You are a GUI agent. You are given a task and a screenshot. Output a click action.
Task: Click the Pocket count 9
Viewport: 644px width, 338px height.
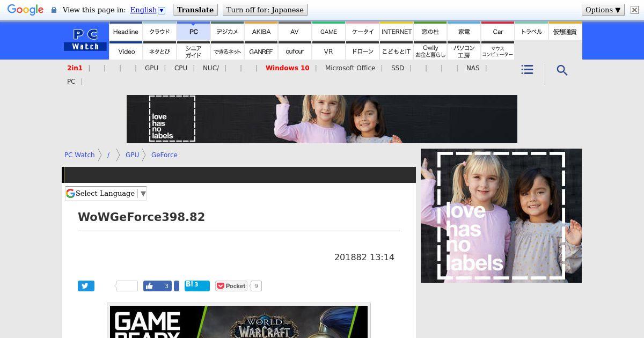tap(256, 286)
